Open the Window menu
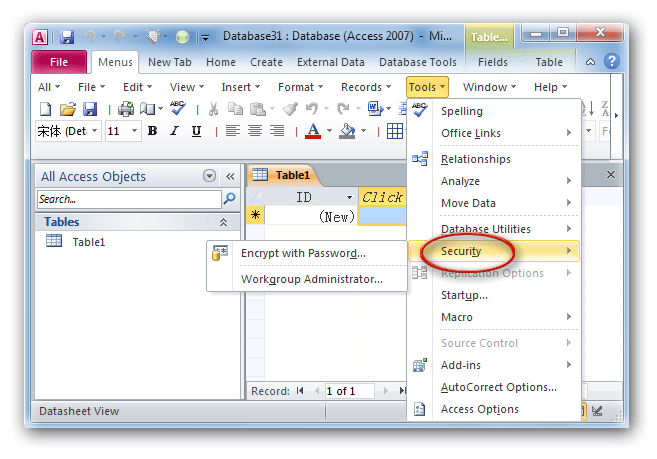The width and height of the screenshot is (657, 459). (489, 87)
